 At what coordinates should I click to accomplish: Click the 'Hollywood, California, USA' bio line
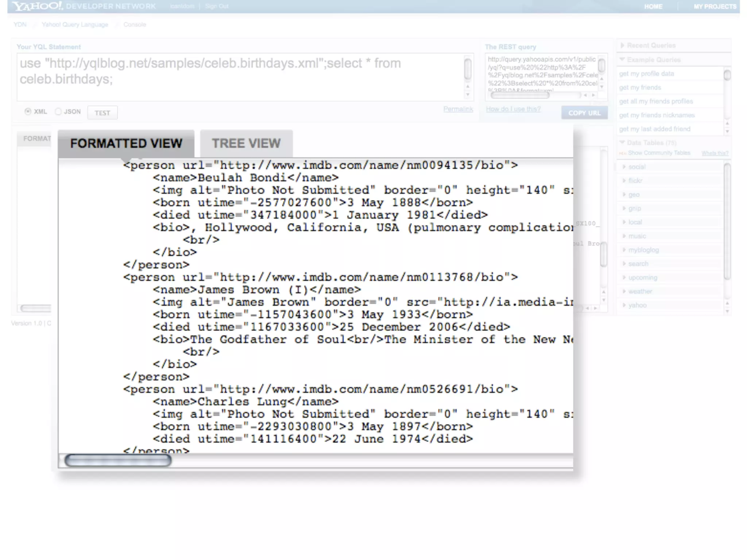click(x=363, y=227)
